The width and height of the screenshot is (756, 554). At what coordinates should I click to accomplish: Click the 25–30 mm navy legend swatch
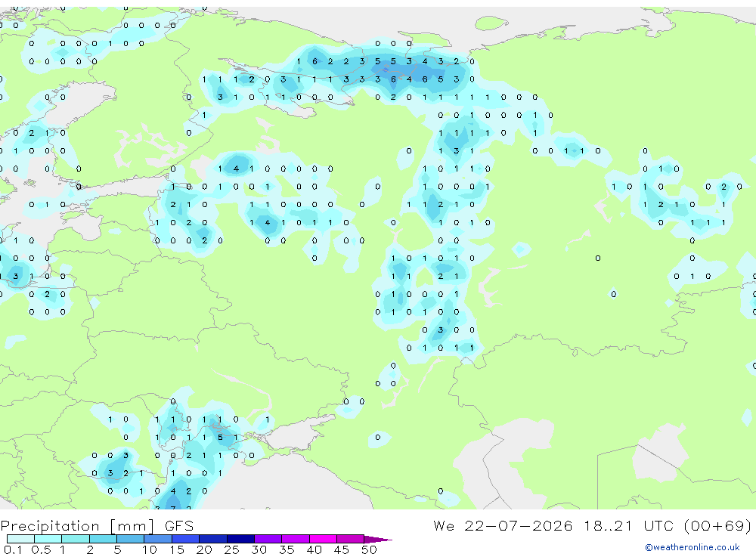coord(240,539)
